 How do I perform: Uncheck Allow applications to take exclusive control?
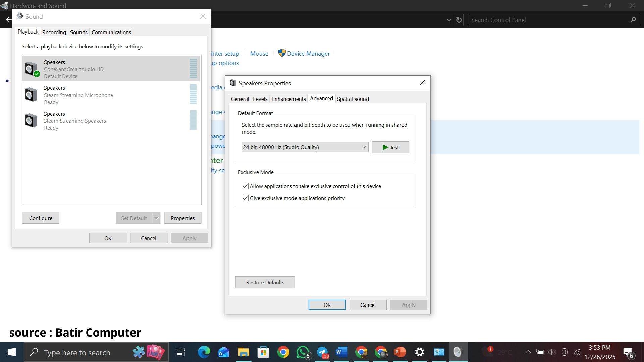pos(245,186)
